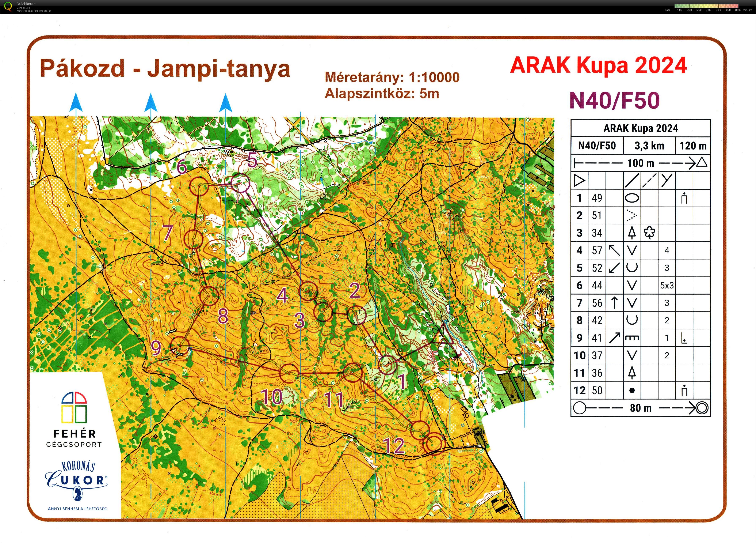Click the '80 m' finish distance row
756x543 pixels.
[641, 408]
